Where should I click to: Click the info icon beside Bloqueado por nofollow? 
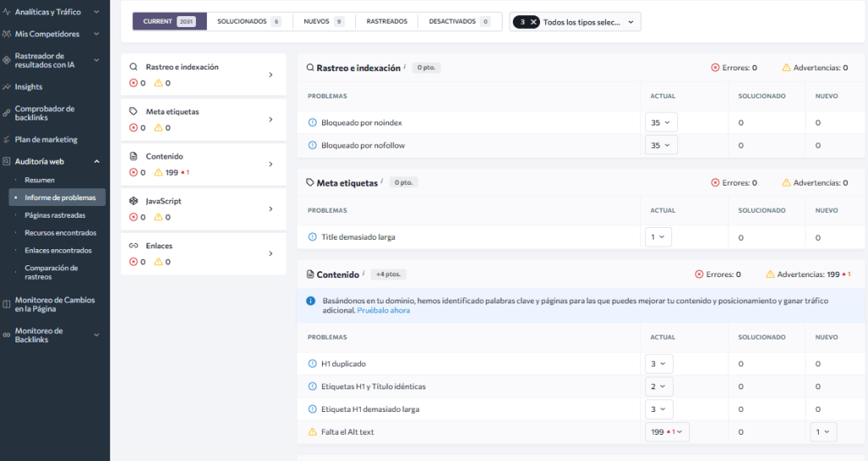click(312, 146)
